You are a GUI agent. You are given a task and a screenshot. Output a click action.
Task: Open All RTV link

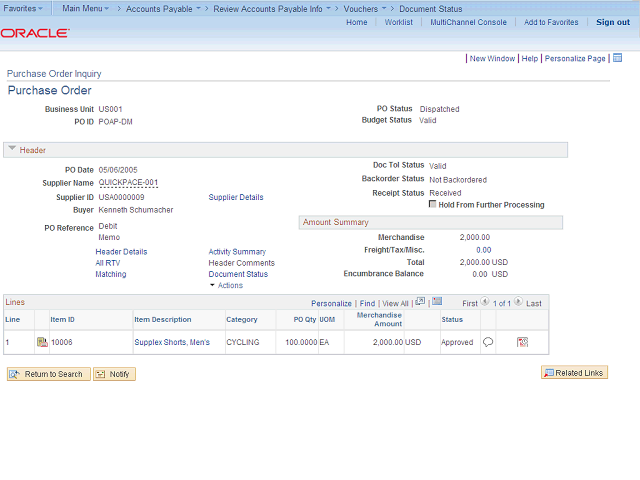tap(108, 263)
